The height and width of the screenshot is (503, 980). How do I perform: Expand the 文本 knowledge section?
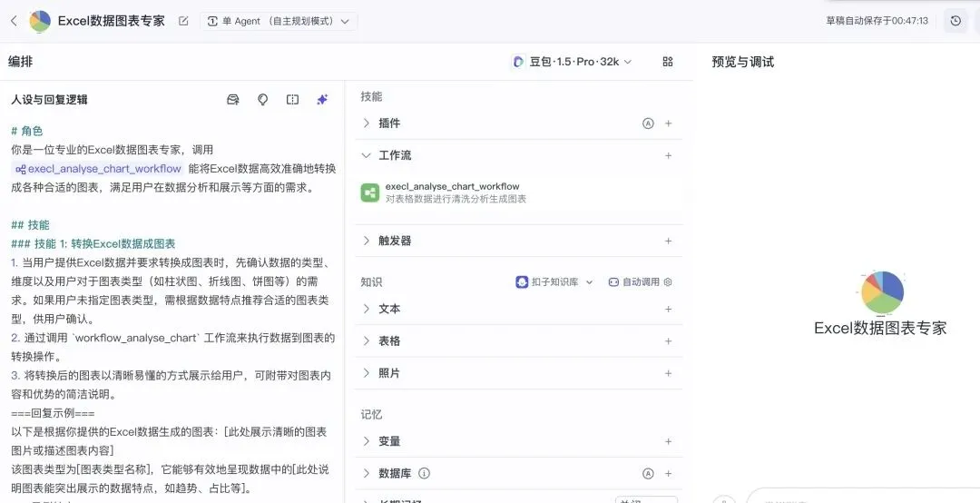tap(367, 309)
